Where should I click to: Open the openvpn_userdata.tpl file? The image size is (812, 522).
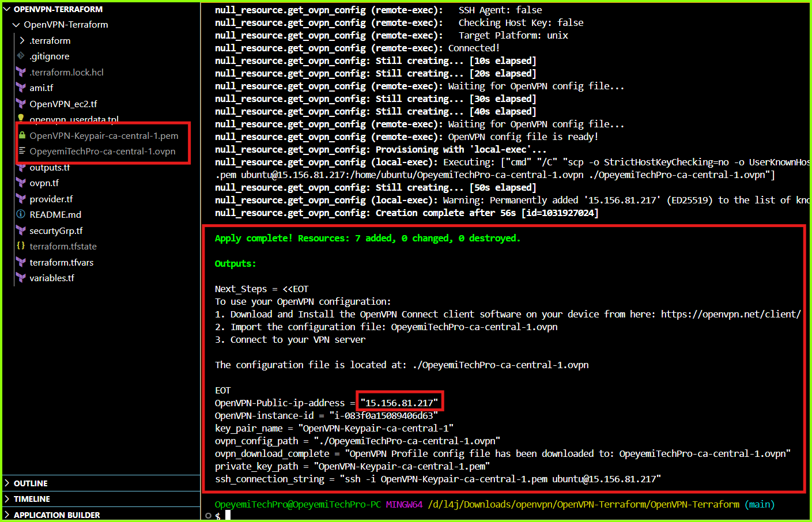point(74,119)
